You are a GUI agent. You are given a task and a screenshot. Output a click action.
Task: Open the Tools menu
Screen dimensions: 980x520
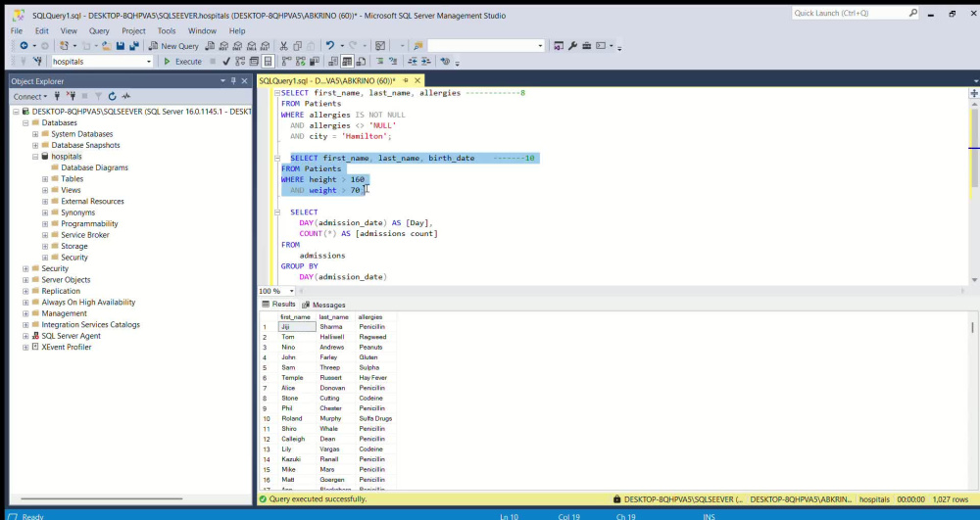[167, 30]
